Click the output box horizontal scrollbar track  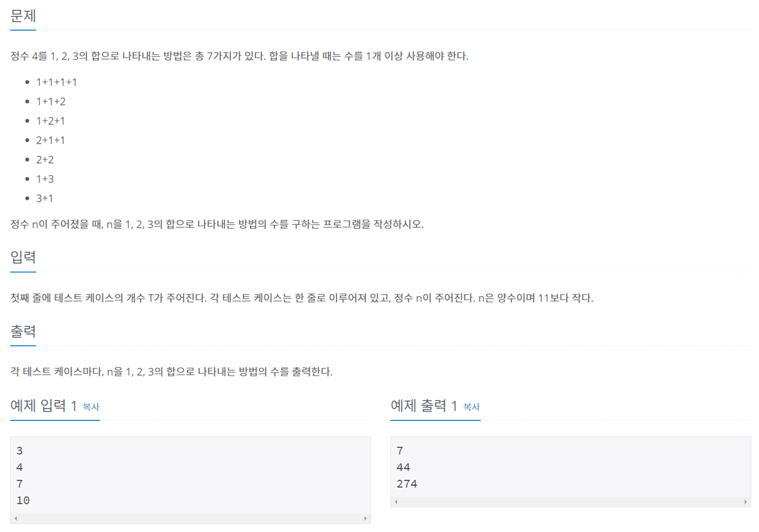coord(571,502)
